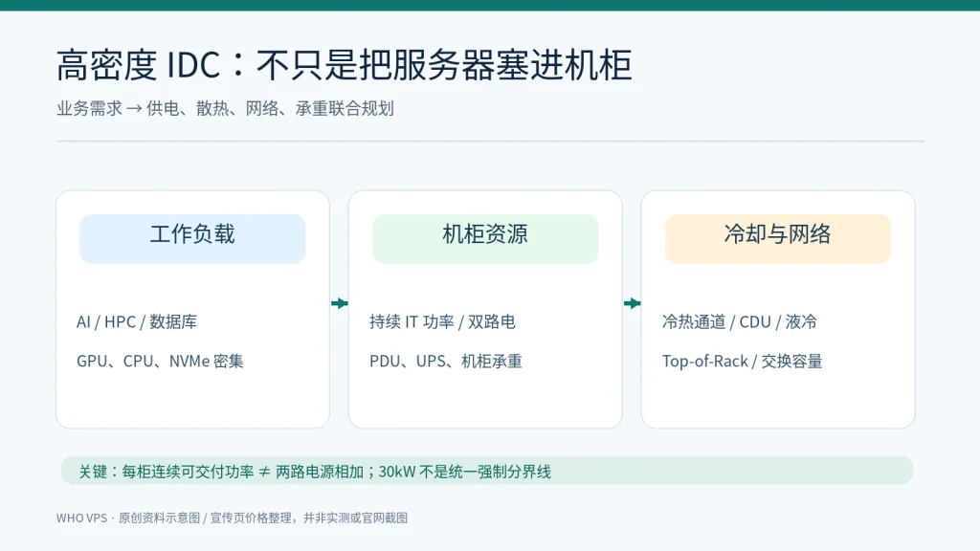Click the arrow between 机柜资源 and 冷却与网络 cards

(632, 303)
